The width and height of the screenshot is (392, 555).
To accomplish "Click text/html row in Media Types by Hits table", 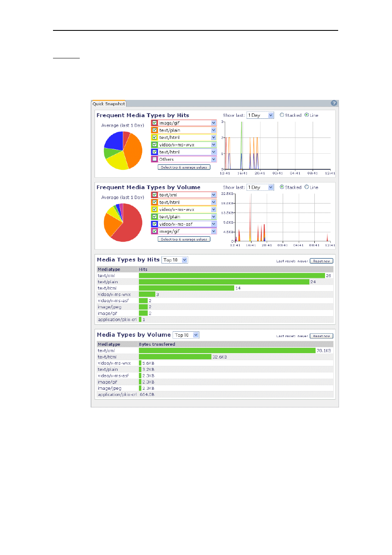I will tap(215, 288).
